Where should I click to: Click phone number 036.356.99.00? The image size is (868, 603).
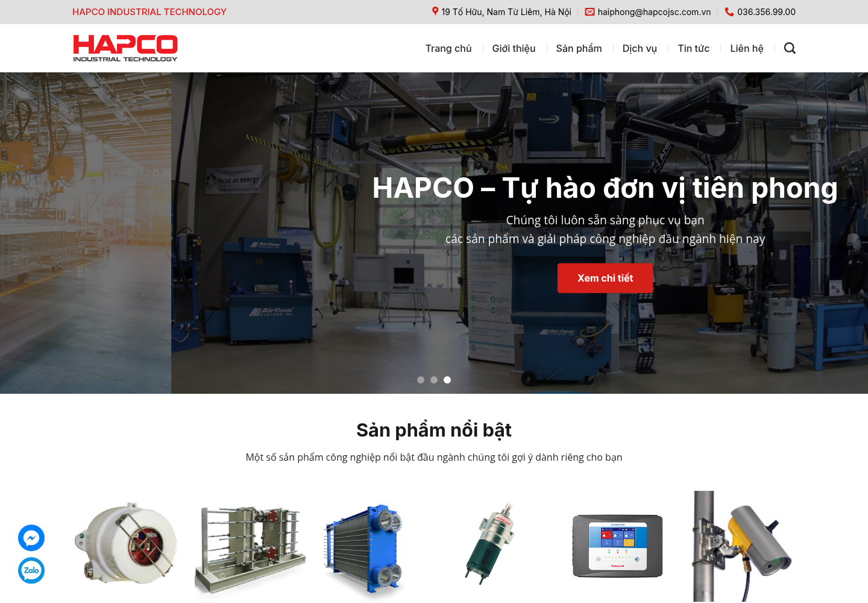point(766,11)
